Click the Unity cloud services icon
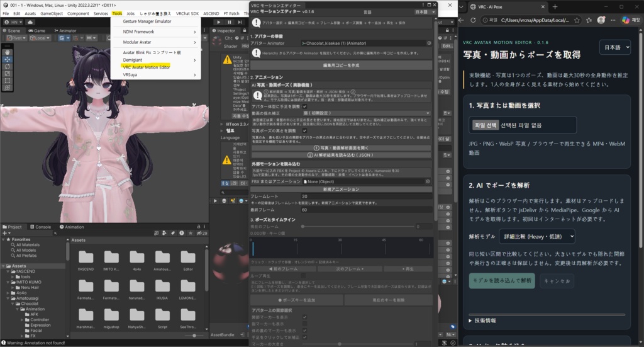 pos(30,22)
